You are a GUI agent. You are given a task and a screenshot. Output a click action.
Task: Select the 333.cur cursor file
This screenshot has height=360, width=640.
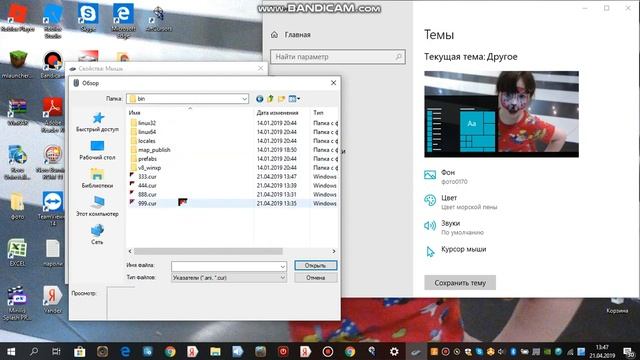[147, 177]
